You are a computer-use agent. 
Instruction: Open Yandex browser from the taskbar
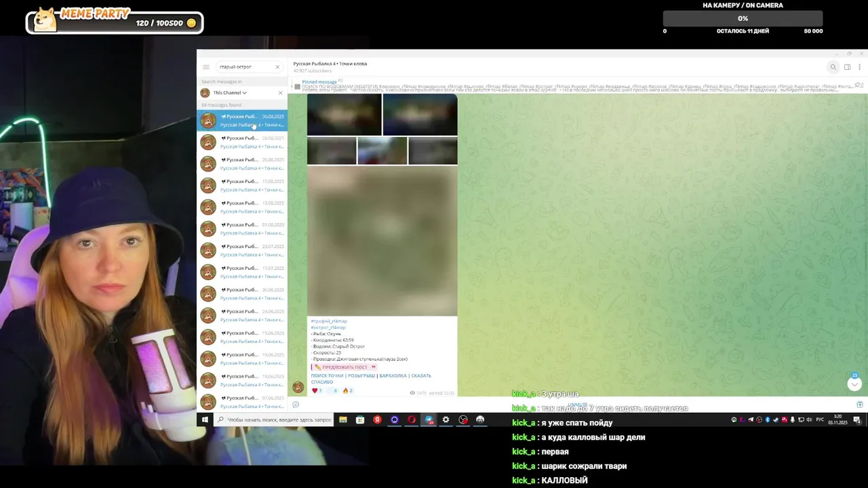tap(377, 420)
